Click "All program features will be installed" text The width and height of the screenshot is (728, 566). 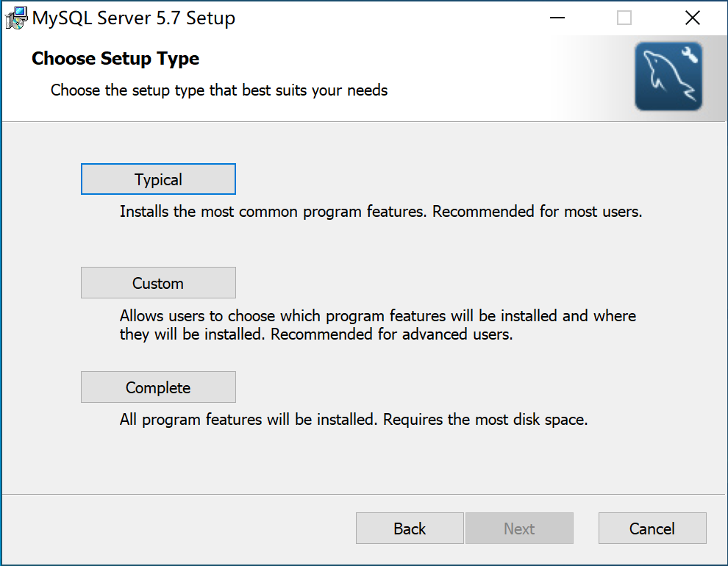(249, 420)
